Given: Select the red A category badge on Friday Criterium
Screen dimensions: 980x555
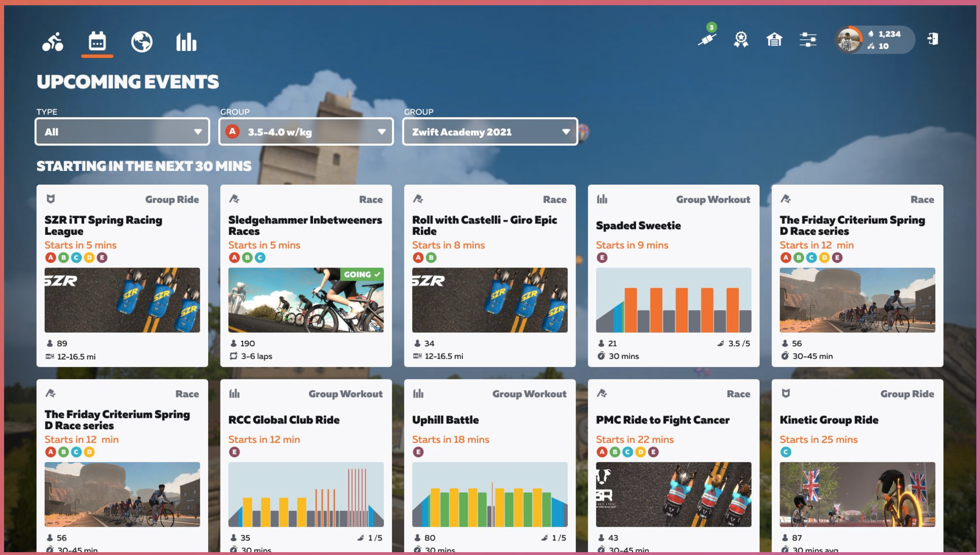Looking at the screenshot, I should (x=785, y=257).
